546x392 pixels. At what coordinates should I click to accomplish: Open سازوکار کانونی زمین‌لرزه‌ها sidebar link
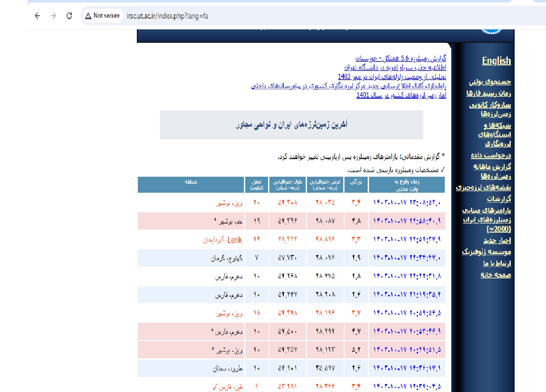(490, 109)
